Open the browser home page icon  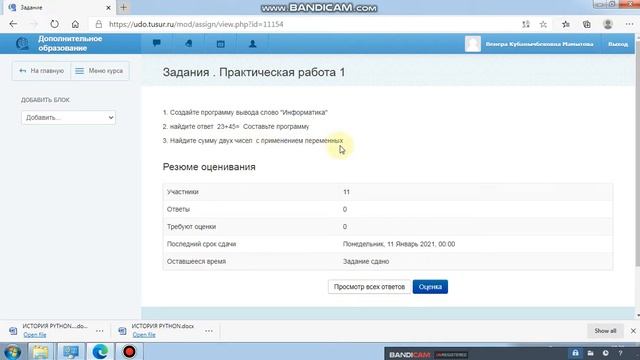click(75, 24)
